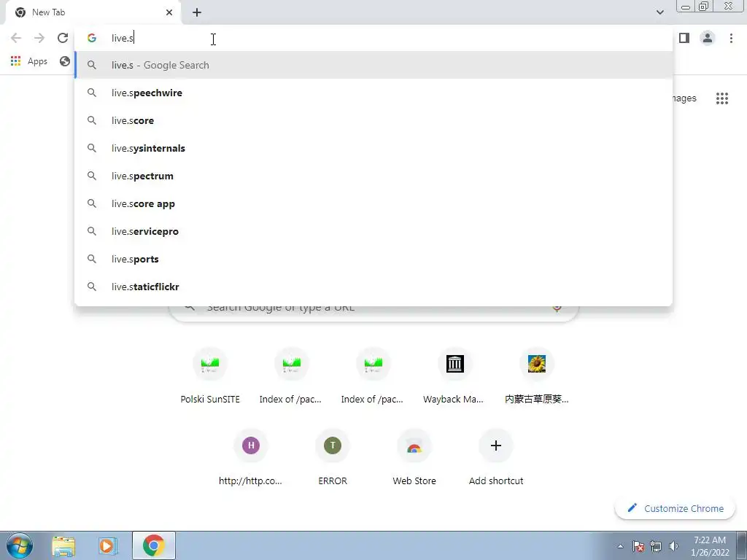Image resolution: width=747 pixels, height=560 pixels.
Task: Open the Web Store shortcut
Action: tap(414, 457)
